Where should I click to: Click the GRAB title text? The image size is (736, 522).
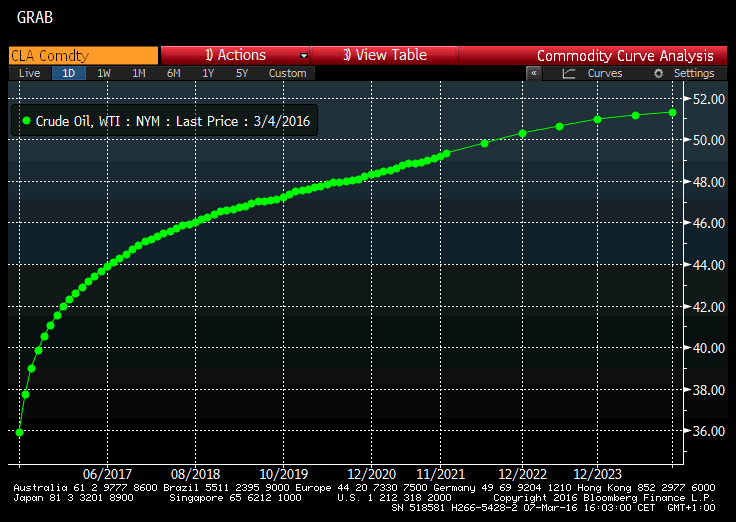pos(35,17)
